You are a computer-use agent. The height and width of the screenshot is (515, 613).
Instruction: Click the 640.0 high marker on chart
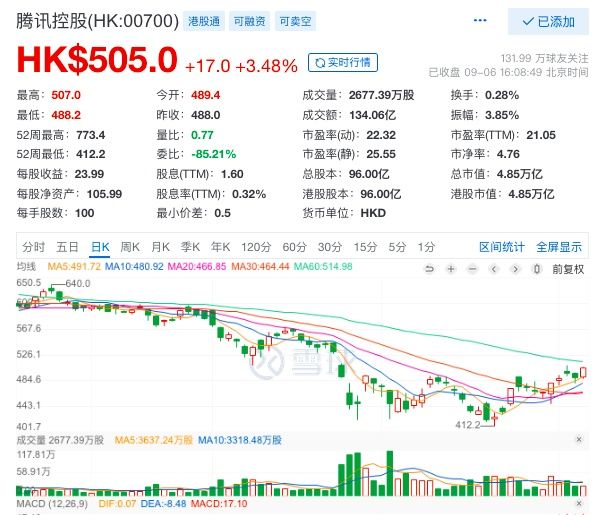78,284
